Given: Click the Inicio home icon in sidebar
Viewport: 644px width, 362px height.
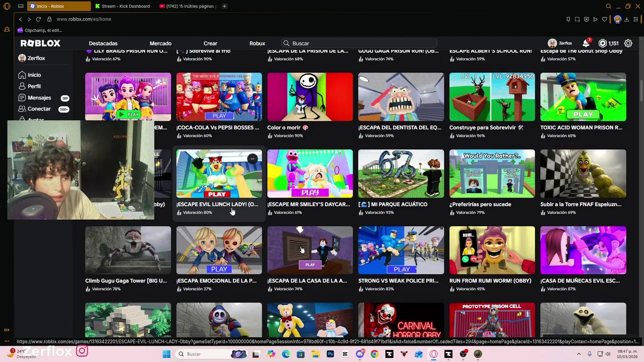Looking at the screenshot, I should [x=22, y=75].
